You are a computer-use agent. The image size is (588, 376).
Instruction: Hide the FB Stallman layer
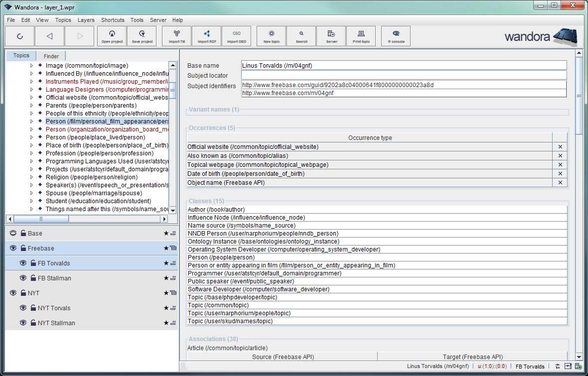(x=23, y=278)
